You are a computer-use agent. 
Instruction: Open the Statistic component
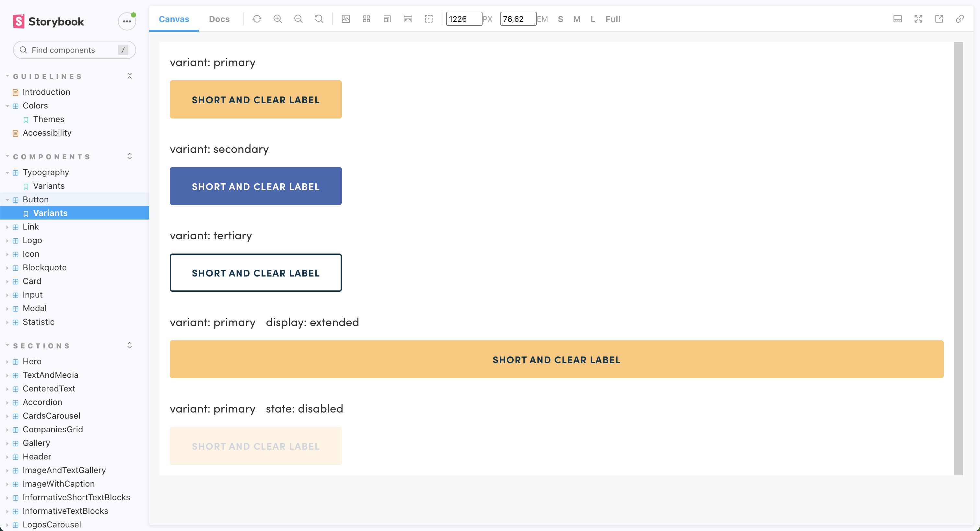click(x=39, y=322)
